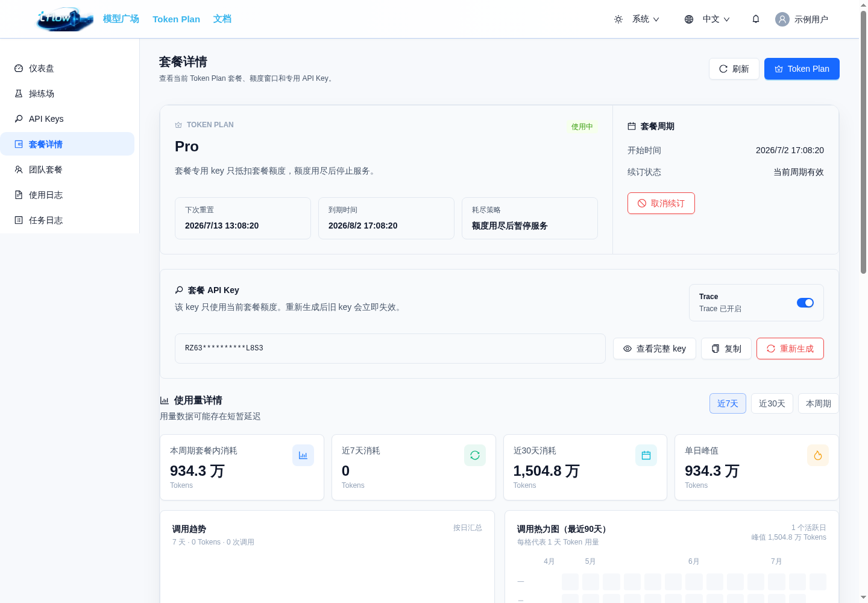This screenshot has height=603, width=868.
Task: Open the 中文 language dropdown
Action: coord(716,19)
